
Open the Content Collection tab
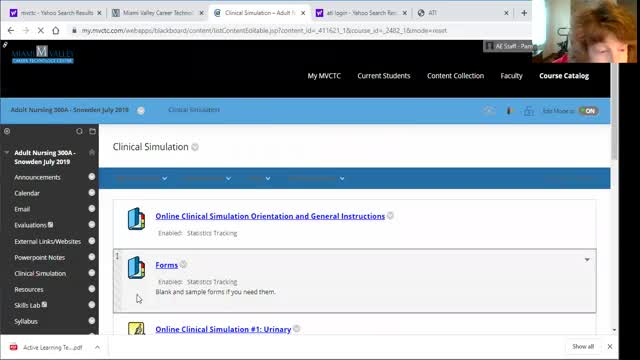tap(456, 76)
